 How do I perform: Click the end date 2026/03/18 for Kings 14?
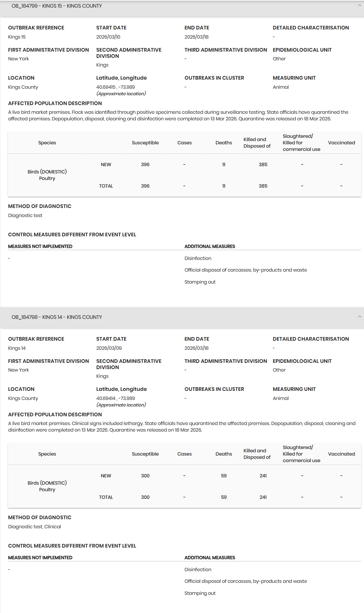click(196, 348)
